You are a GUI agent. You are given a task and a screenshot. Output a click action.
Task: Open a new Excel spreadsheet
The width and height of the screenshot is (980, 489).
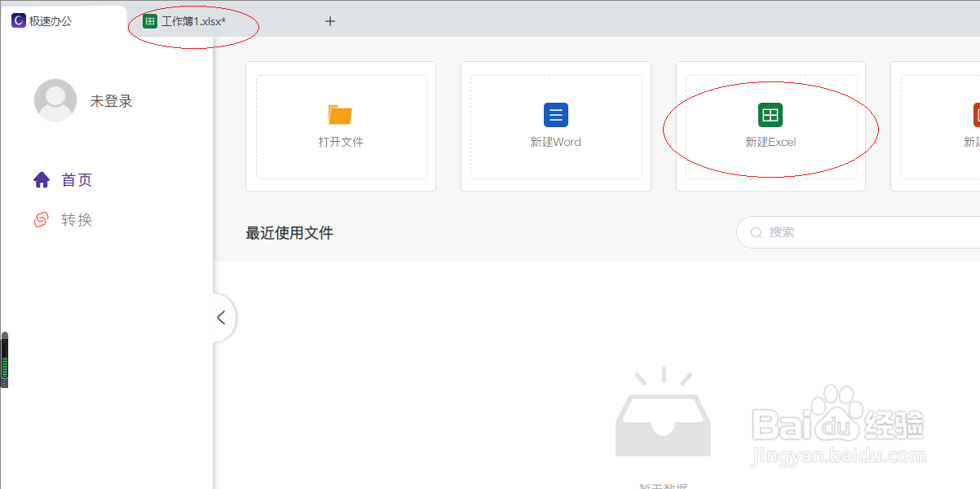pos(770,126)
